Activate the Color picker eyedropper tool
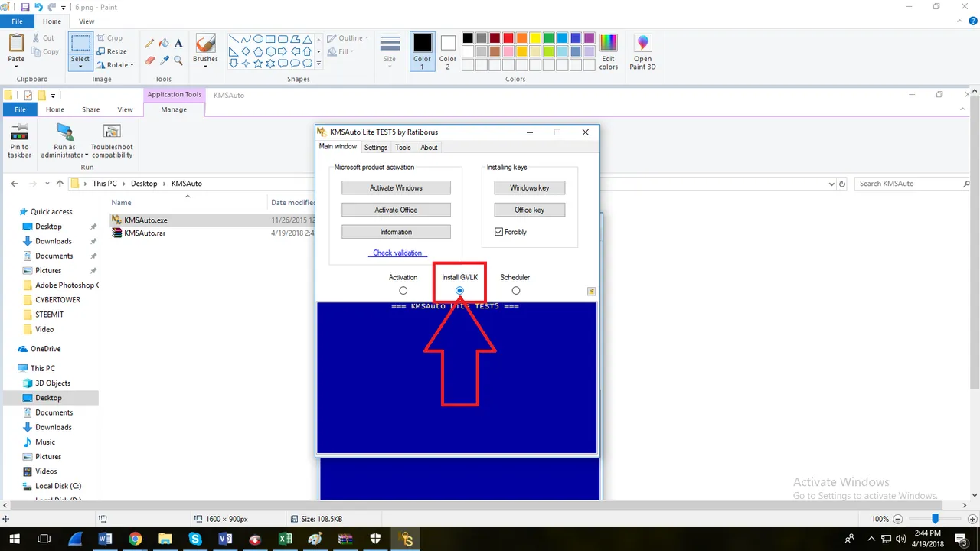 164,60
